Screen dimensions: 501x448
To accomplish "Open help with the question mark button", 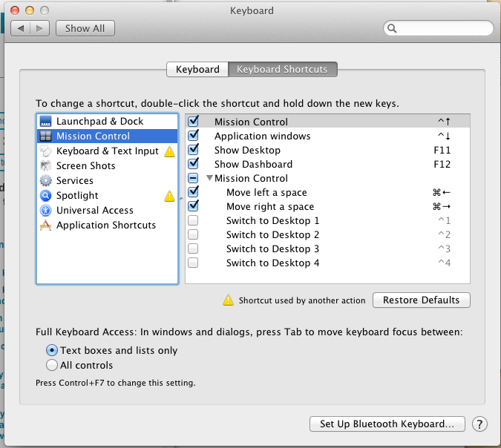I will pos(480,424).
